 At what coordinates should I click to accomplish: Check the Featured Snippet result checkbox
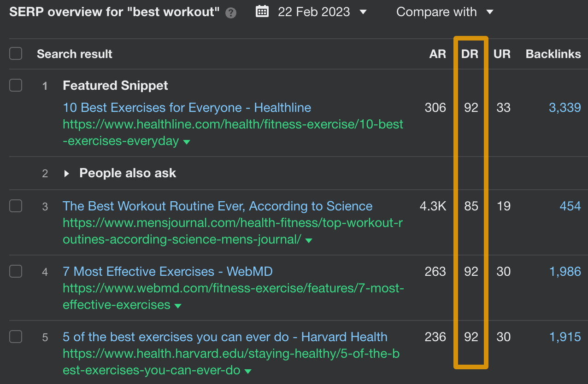click(15, 85)
